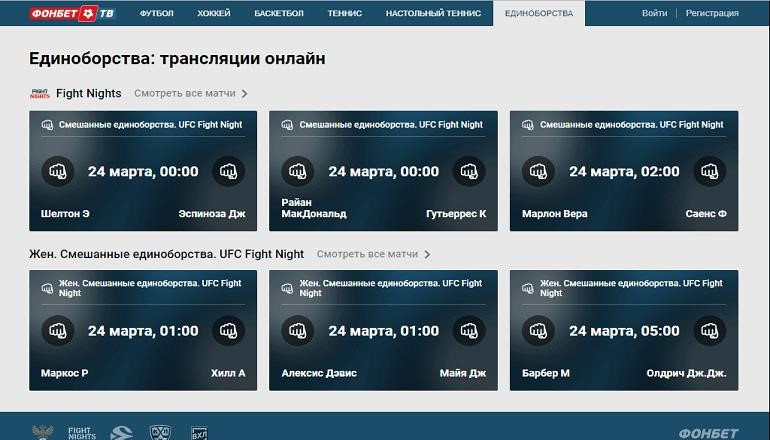Screen dimensions: 770x440
Task: Click the Войти link
Action: pos(654,13)
